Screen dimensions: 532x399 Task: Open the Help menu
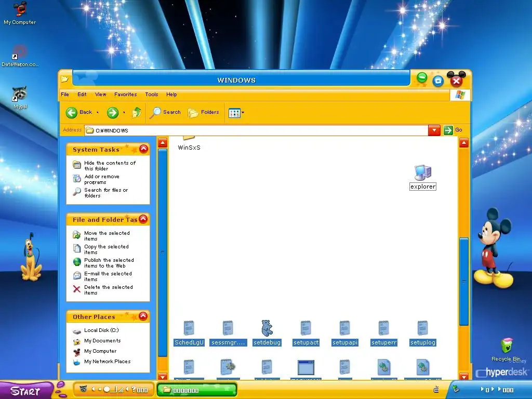pos(171,95)
